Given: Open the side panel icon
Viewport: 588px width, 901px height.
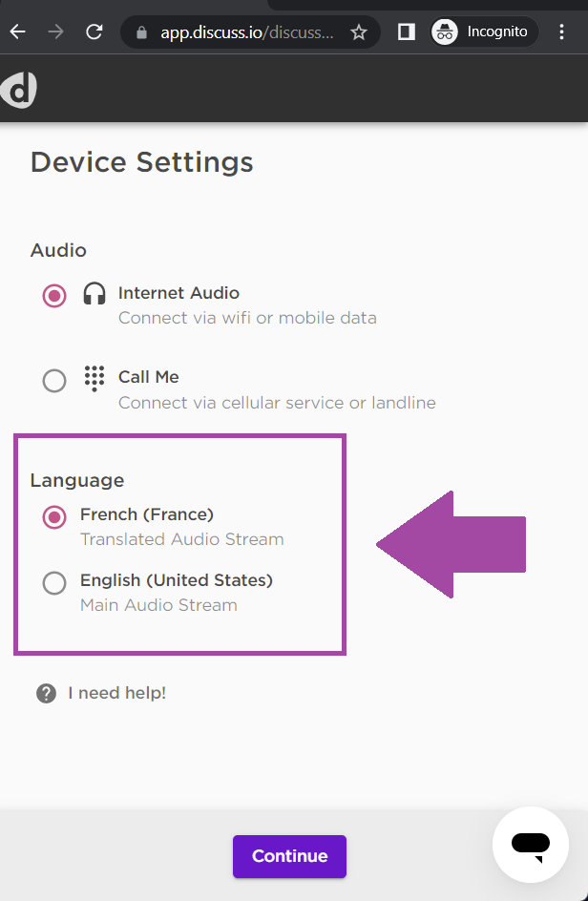Looking at the screenshot, I should pos(407,32).
